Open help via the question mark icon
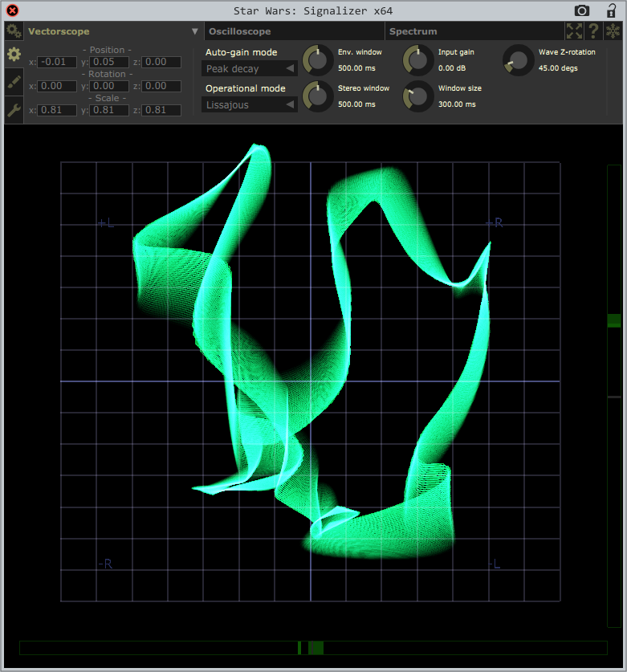The image size is (627, 672). [x=594, y=31]
